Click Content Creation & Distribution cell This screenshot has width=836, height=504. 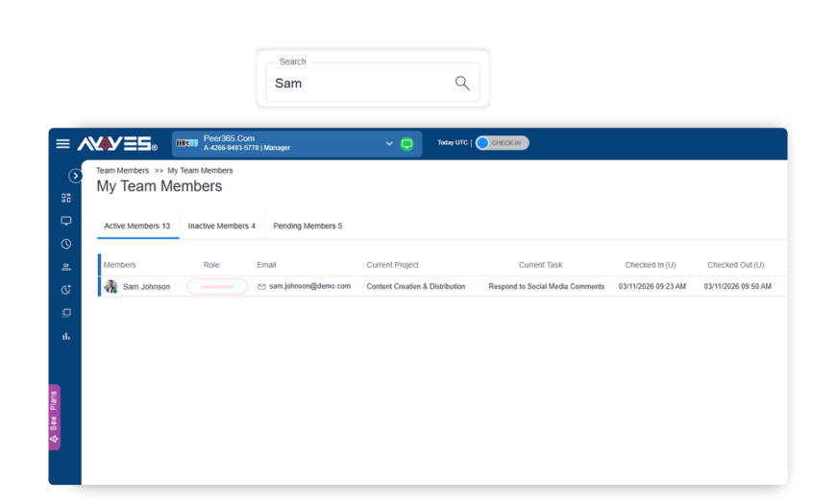coord(416,287)
